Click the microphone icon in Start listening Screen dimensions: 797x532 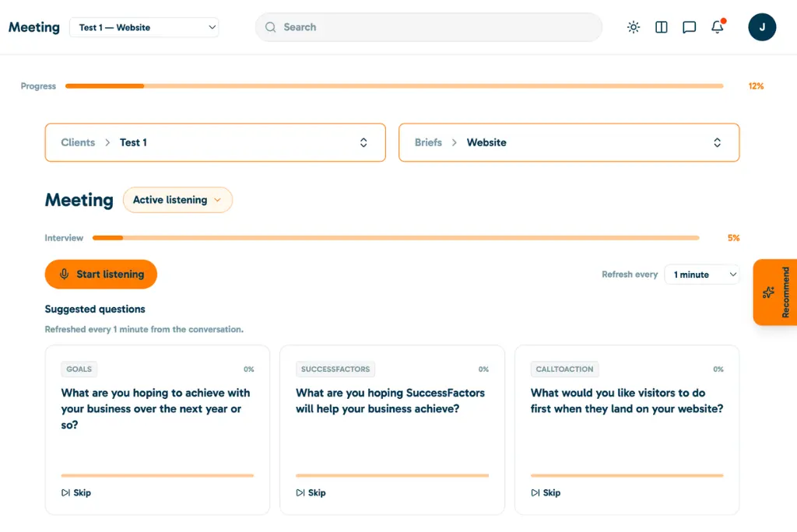(x=64, y=275)
